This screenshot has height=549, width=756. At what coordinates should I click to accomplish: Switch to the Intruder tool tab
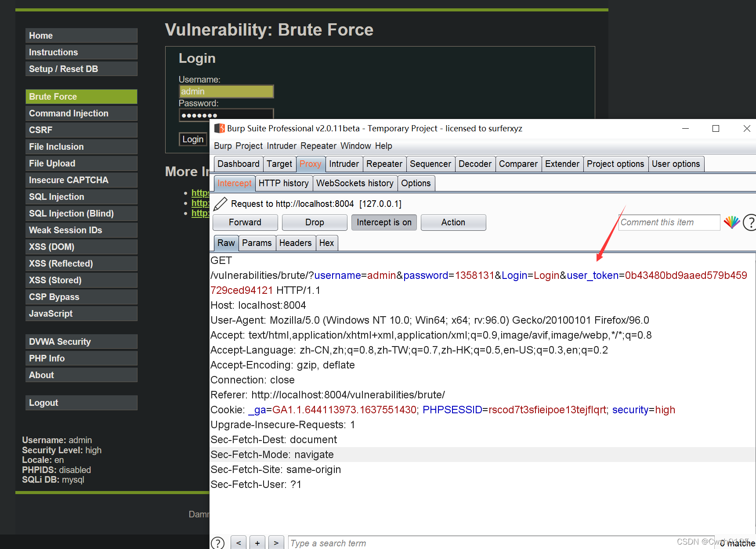(x=344, y=164)
